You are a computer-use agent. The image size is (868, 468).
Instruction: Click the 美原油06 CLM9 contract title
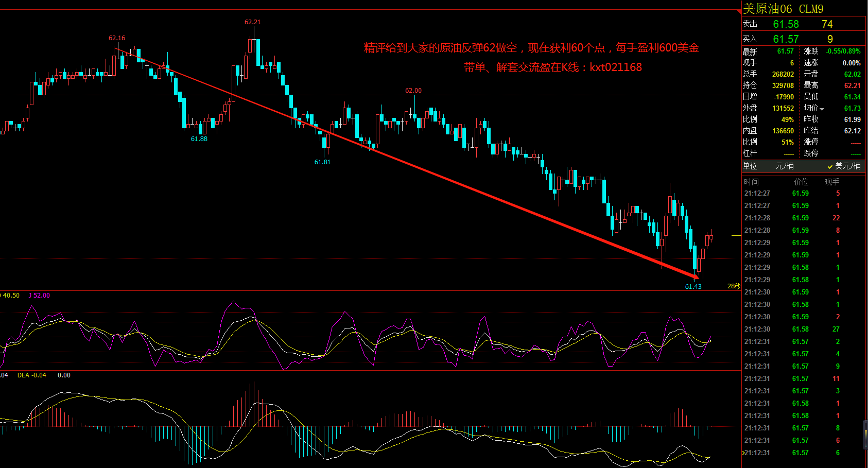(x=784, y=9)
